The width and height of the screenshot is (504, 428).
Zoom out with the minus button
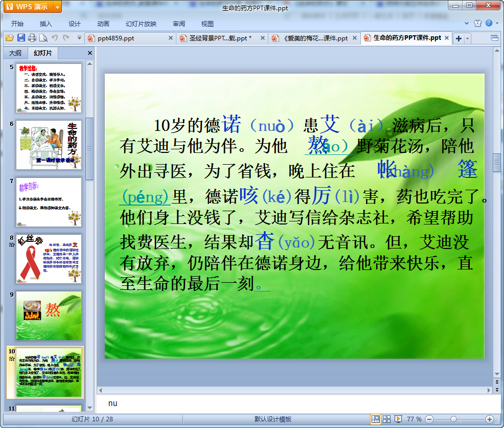pos(429,419)
